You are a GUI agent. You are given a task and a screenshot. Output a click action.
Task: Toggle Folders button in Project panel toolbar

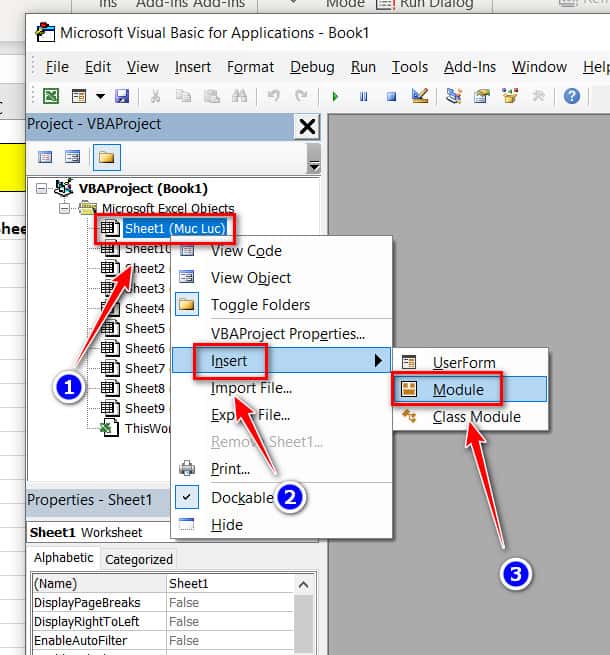107,157
